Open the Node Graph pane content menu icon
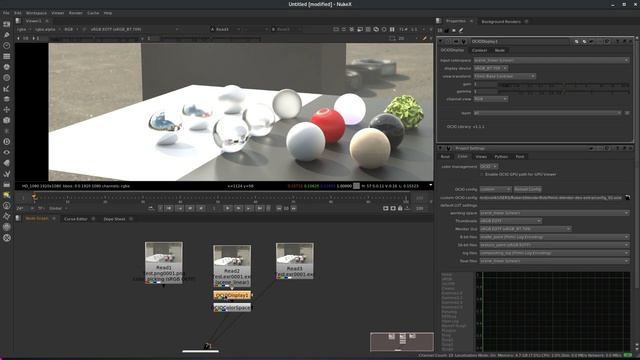Image resolution: width=640 pixels, height=360 pixels. click(x=18, y=218)
